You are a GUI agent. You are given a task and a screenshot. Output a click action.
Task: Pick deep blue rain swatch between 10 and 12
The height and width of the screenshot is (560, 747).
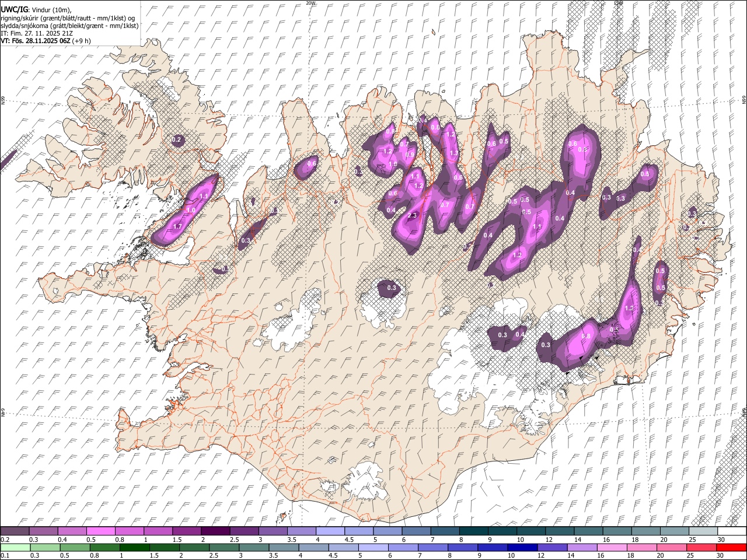click(x=523, y=547)
